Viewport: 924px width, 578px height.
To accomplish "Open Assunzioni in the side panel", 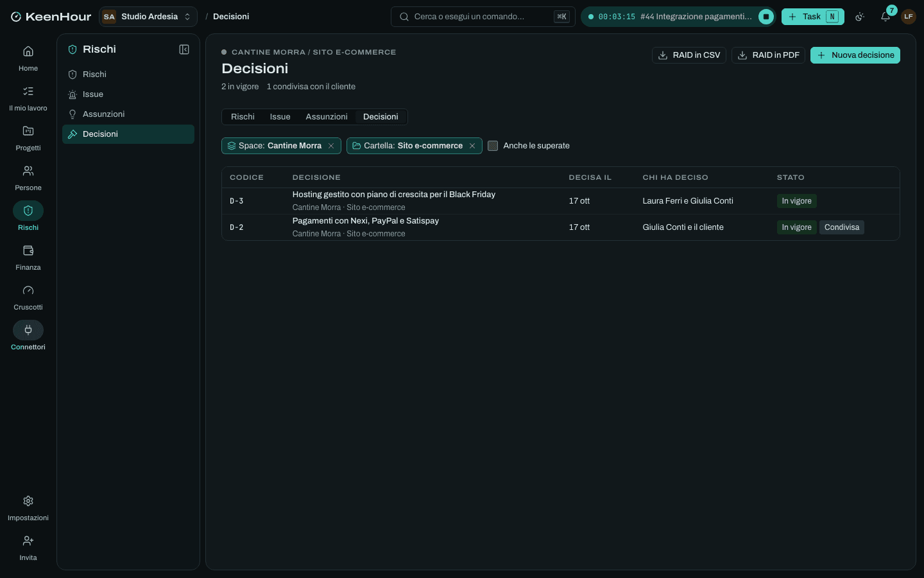I will (128, 114).
